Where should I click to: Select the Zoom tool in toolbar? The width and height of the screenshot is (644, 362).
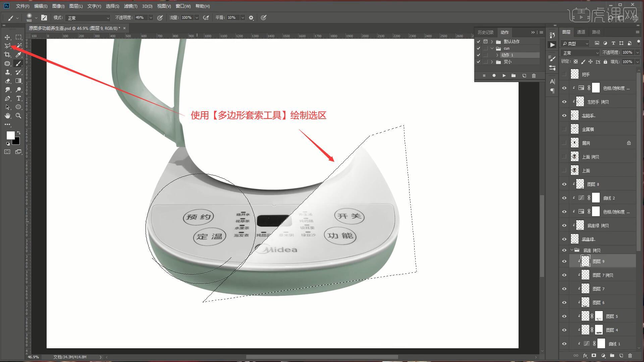point(18,116)
